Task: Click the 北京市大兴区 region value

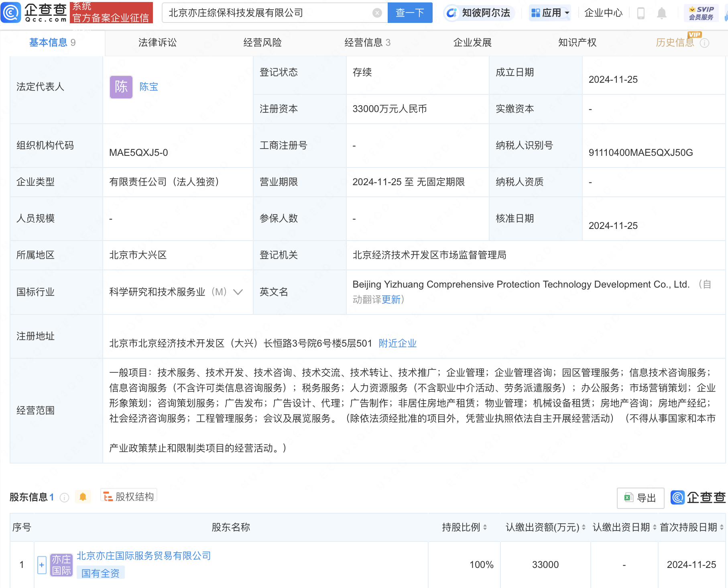Action: coord(138,255)
